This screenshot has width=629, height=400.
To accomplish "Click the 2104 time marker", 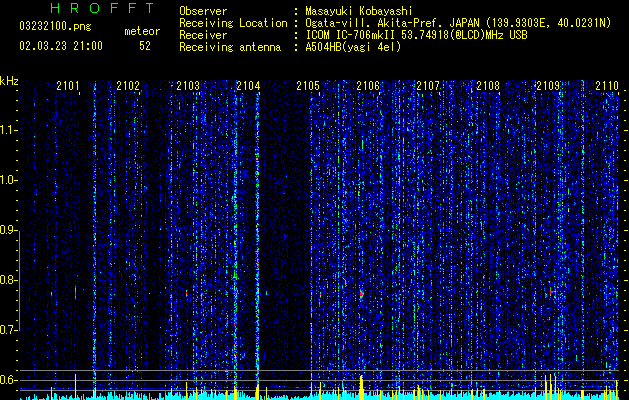I will 248,85.
